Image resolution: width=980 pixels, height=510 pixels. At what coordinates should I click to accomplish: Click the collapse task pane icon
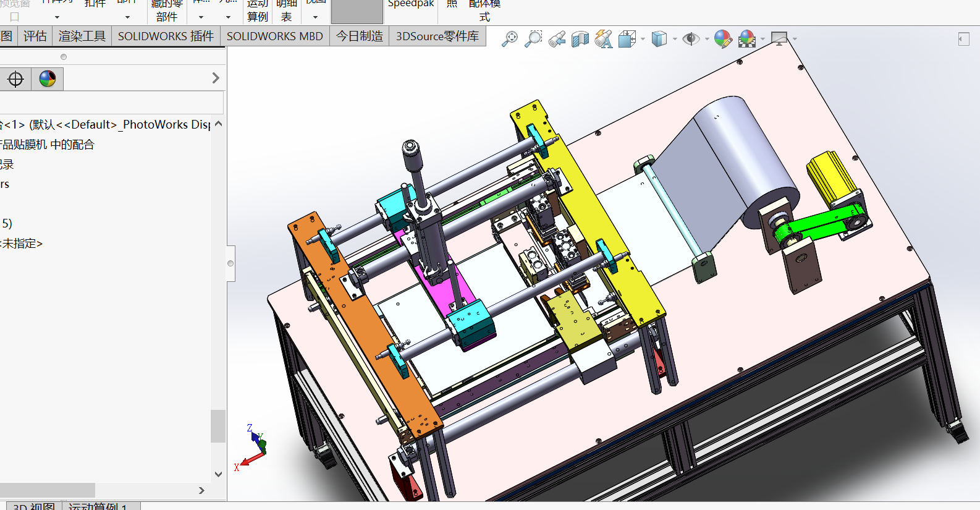pyautogui.click(x=964, y=39)
